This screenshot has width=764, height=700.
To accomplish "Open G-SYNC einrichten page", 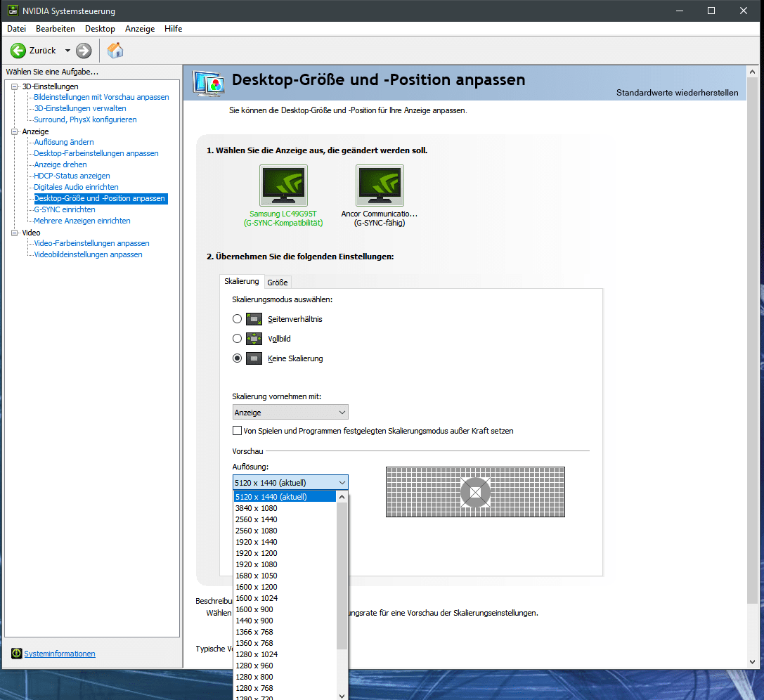I will click(x=65, y=209).
